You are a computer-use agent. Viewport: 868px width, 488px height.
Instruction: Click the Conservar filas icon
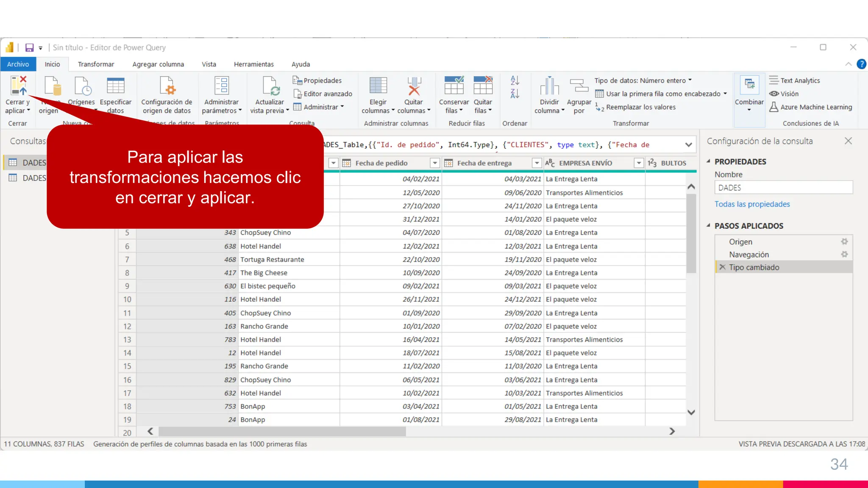click(x=454, y=85)
